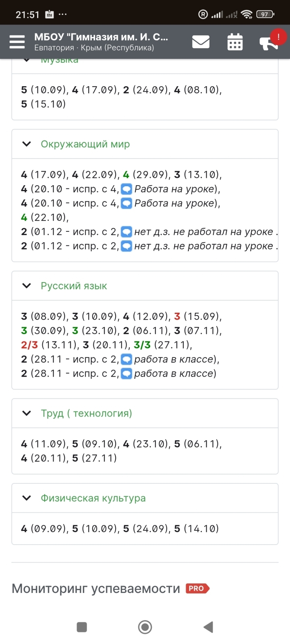Open first 28.11 comment bubble работа в классе
The image size is (290, 644).
point(126,359)
